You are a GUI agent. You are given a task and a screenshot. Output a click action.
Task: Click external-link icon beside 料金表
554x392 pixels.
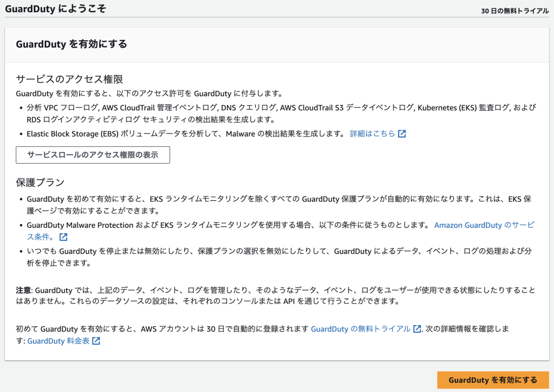click(x=96, y=341)
